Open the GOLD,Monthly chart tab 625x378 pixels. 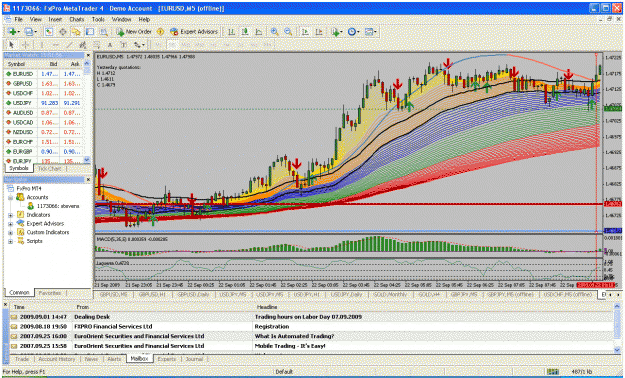(390, 295)
